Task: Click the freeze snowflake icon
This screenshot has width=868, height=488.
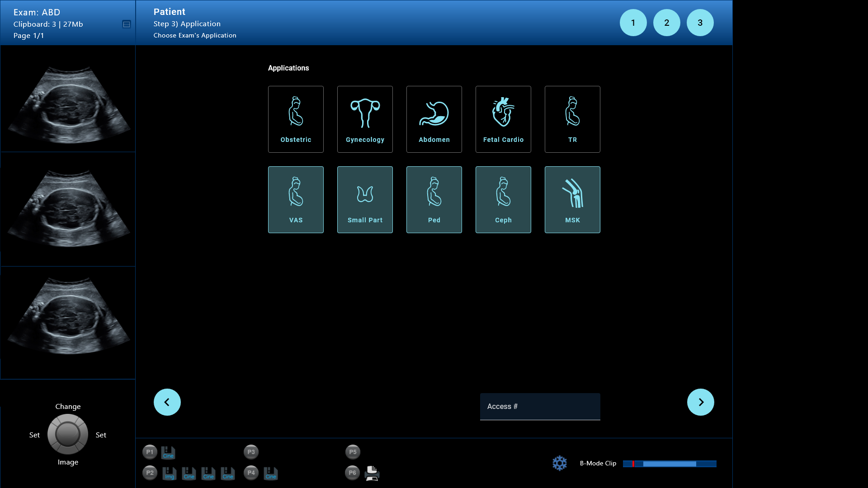Action: tap(560, 463)
